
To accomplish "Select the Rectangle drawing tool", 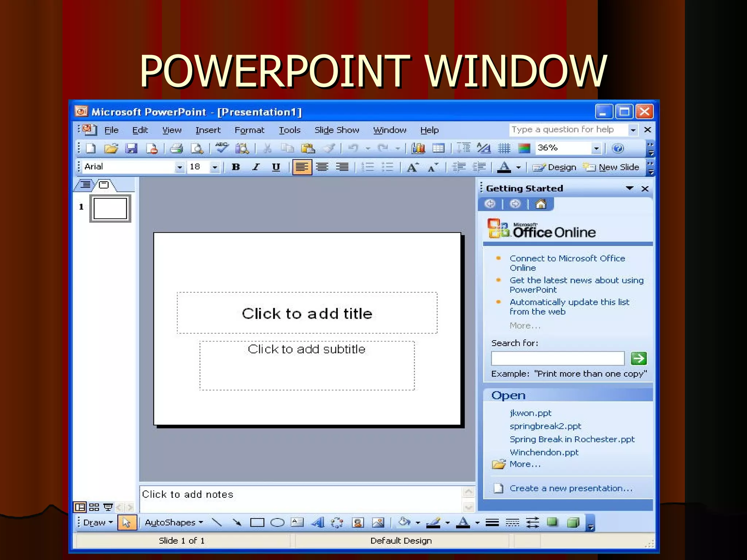I will [x=257, y=523].
